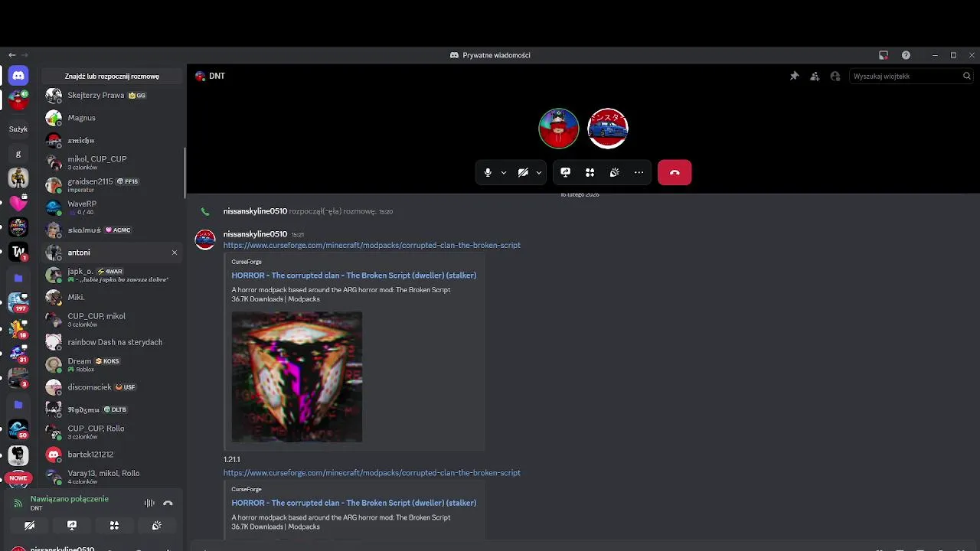Viewport: 980px width, 551px height.
Task: Open Discord home direct messages icon
Action: pos(18,76)
